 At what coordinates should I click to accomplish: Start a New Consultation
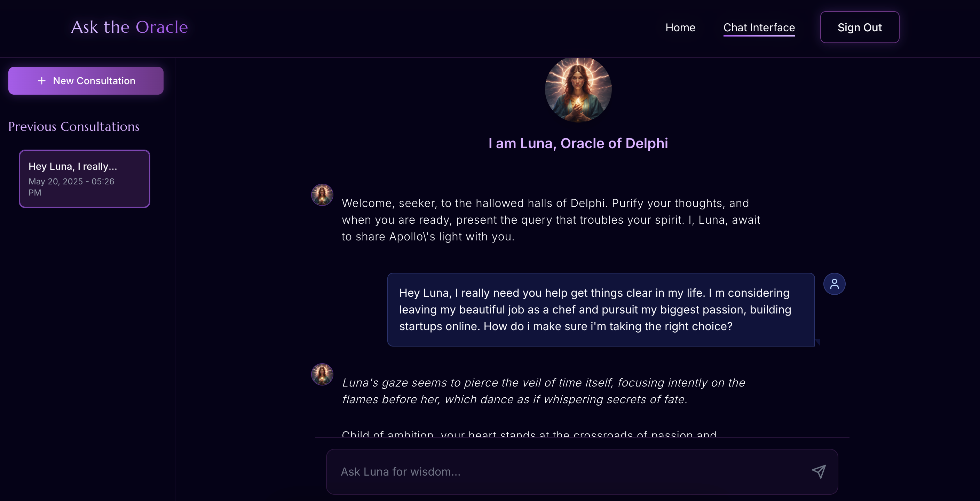[x=86, y=81]
